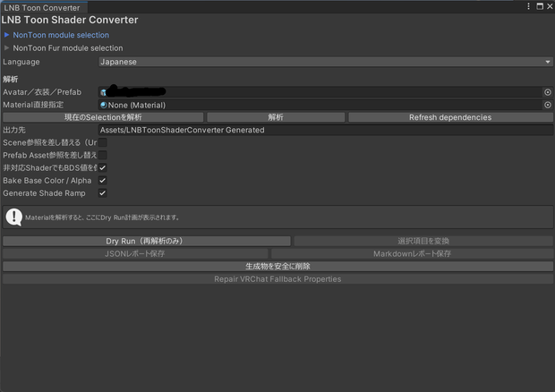The width and height of the screenshot is (555, 392).
Task: Click the Markdownレポート保存 button
Action: pos(412,254)
